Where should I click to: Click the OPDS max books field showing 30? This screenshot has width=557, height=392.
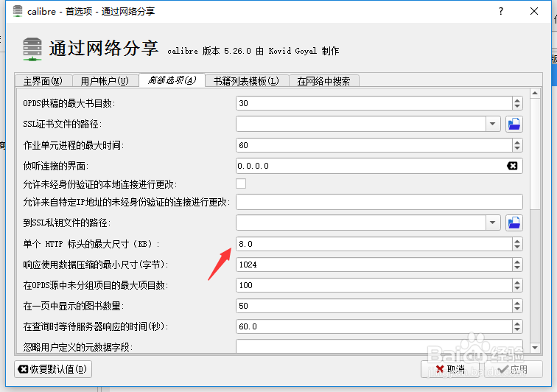click(374, 103)
